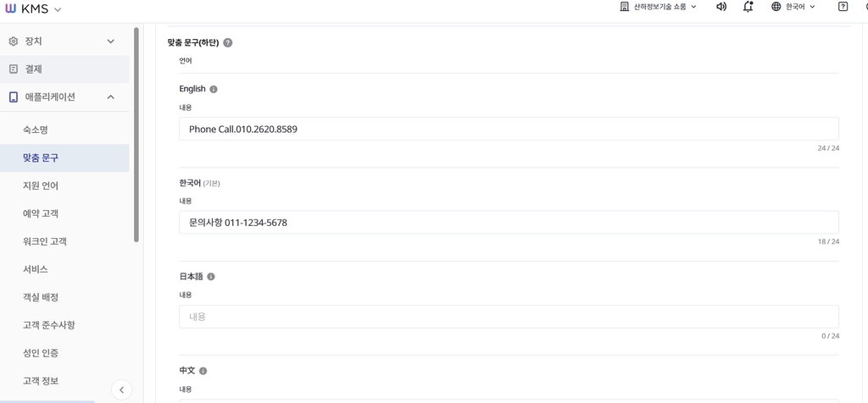Screen dimensions: 868x403
Task: Select 지원 언어 in the sidebar
Action: pos(64,185)
